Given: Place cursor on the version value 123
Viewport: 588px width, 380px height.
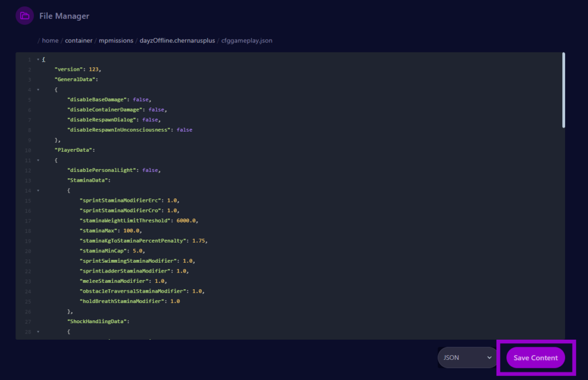Looking at the screenshot, I should click(94, 70).
